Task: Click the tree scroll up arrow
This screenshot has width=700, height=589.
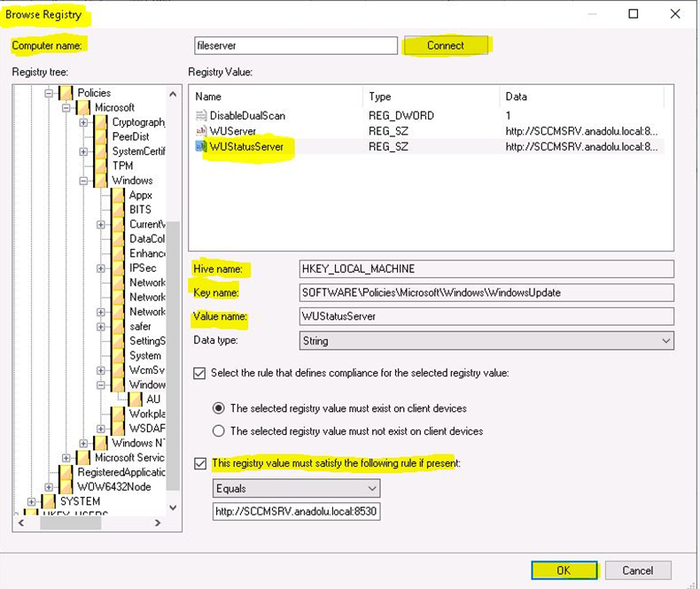Action: pos(173,94)
